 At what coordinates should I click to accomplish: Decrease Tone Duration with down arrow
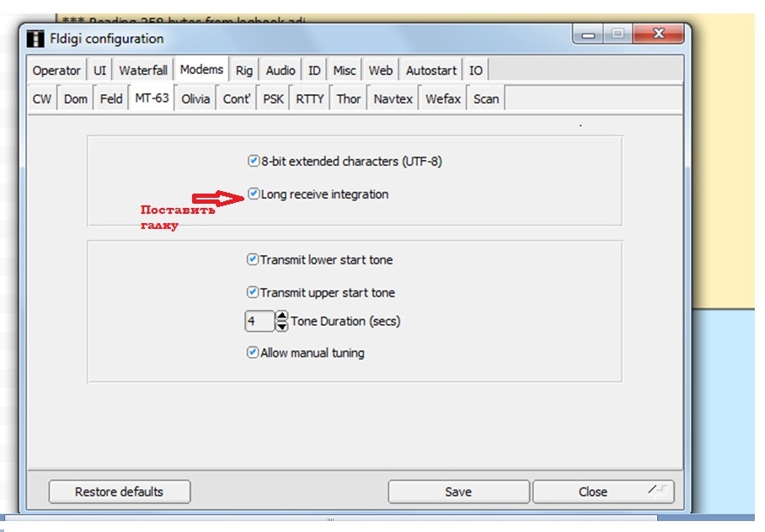pos(282,327)
